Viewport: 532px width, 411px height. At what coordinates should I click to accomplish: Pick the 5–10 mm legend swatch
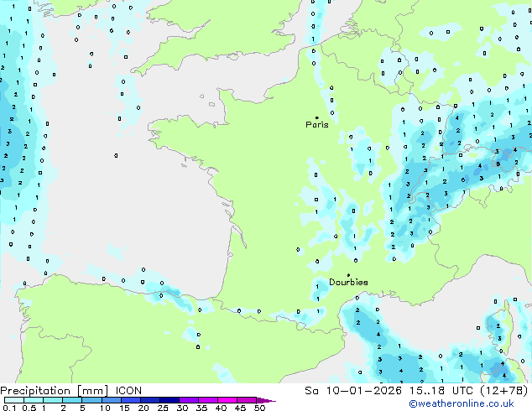(x=91, y=400)
